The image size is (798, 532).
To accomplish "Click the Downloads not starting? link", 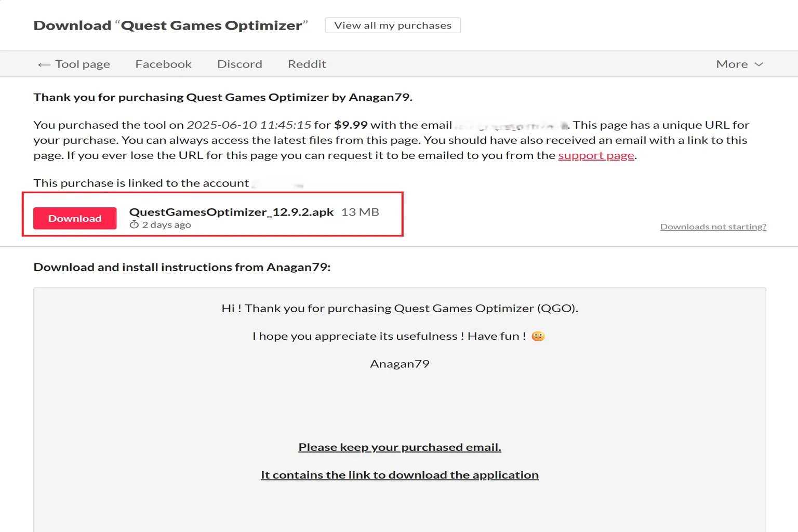I will [713, 226].
